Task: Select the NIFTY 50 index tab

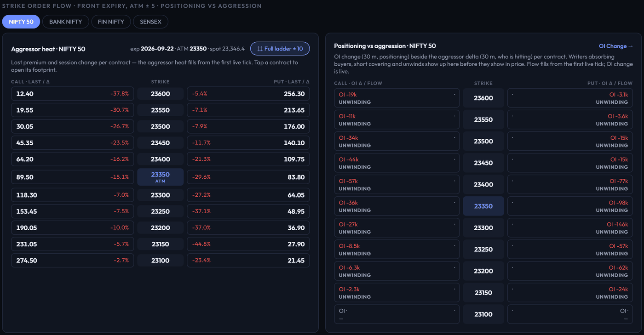Action: click(x=21, y=22)
